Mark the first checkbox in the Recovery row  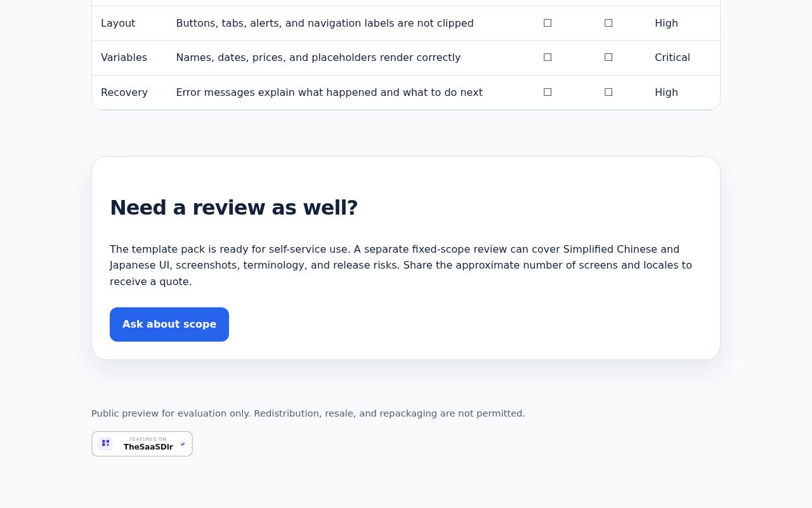547,92
